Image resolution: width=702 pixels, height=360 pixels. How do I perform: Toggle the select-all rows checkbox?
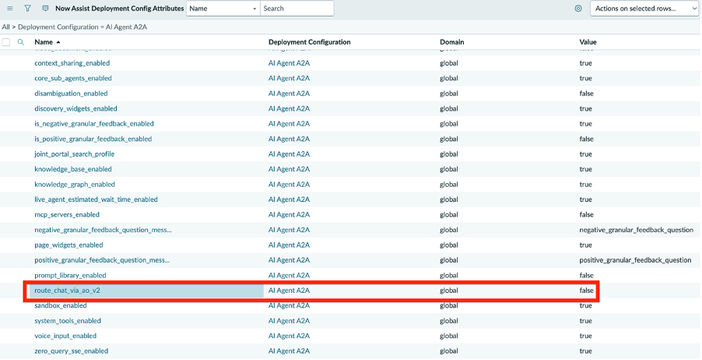tap(6, 42)
